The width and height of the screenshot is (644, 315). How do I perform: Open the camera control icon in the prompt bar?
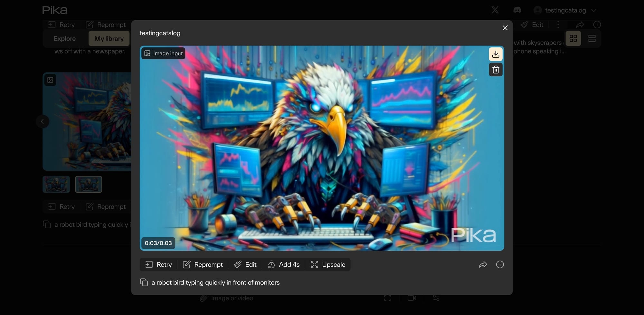[412, 298]
